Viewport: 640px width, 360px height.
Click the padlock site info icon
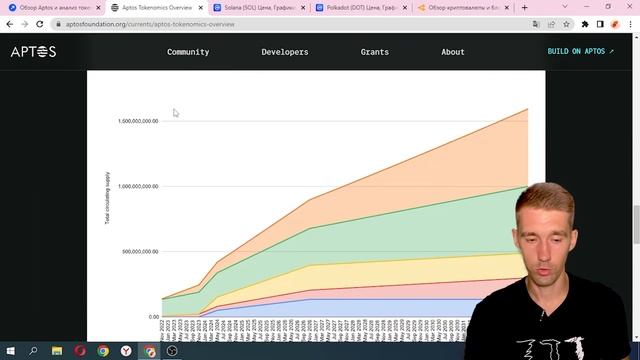tap(58, 24)
